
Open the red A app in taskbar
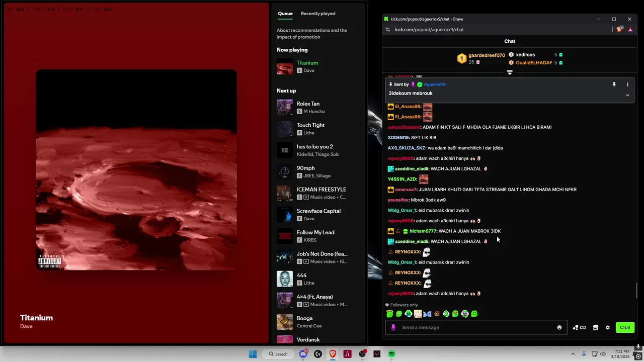coord(347,354)
